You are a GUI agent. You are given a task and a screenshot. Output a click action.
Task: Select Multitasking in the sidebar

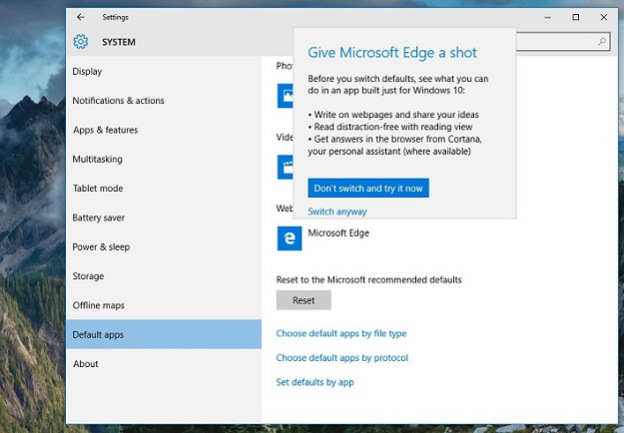click(98, 159)
